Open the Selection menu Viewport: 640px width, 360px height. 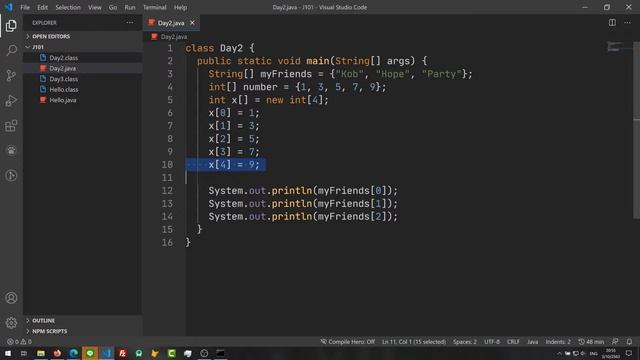pos(68,7)
